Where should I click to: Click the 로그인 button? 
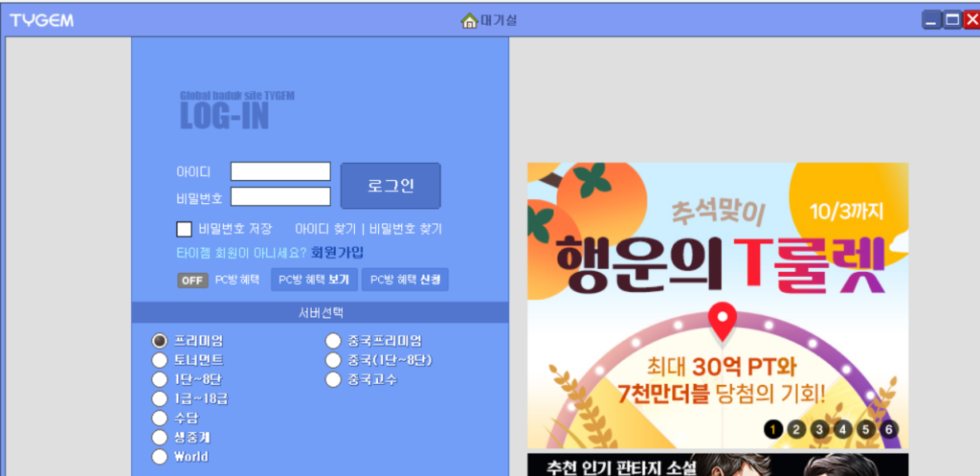point(390,186)
